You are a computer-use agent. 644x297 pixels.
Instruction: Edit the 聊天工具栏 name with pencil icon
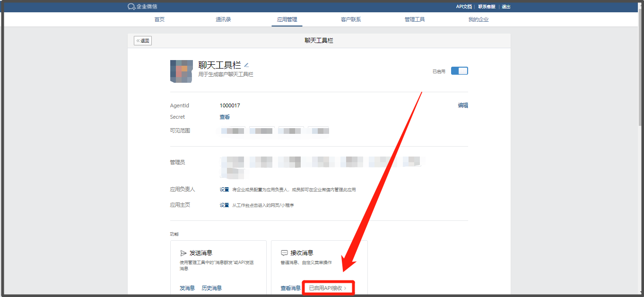(x=246, y=65)
